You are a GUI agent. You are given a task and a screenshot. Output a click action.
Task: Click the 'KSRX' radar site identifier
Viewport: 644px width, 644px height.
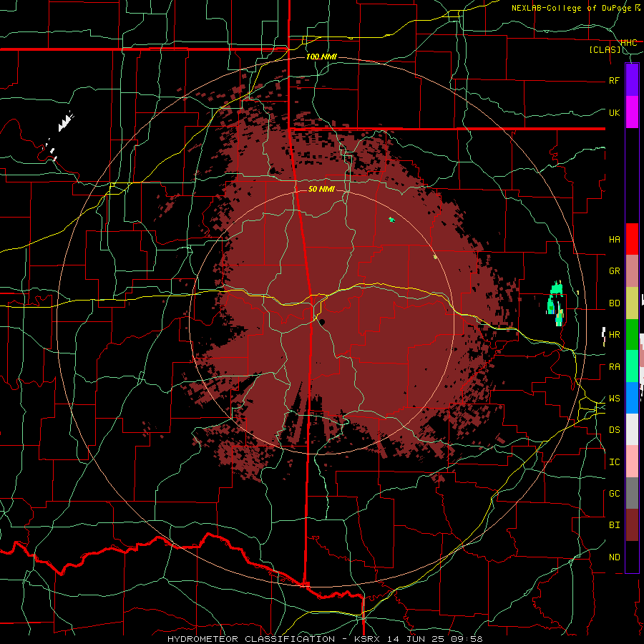[367, 639]
